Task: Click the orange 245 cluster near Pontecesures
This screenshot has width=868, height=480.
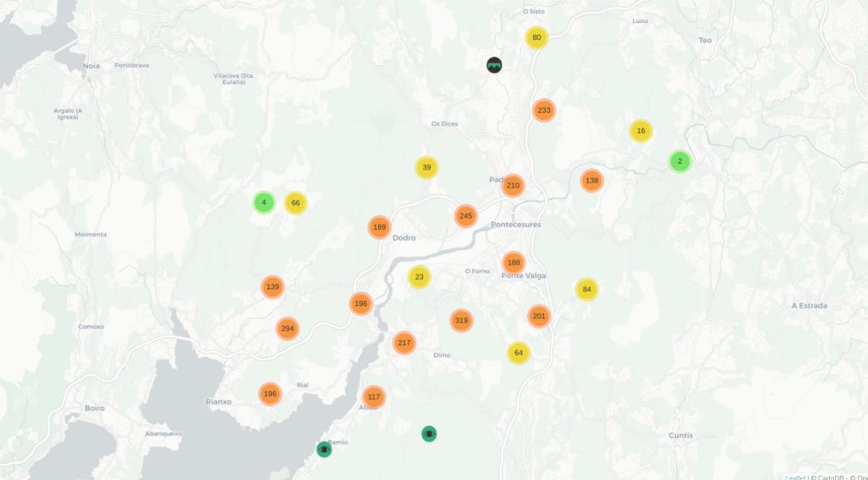Action: [465, 216]
